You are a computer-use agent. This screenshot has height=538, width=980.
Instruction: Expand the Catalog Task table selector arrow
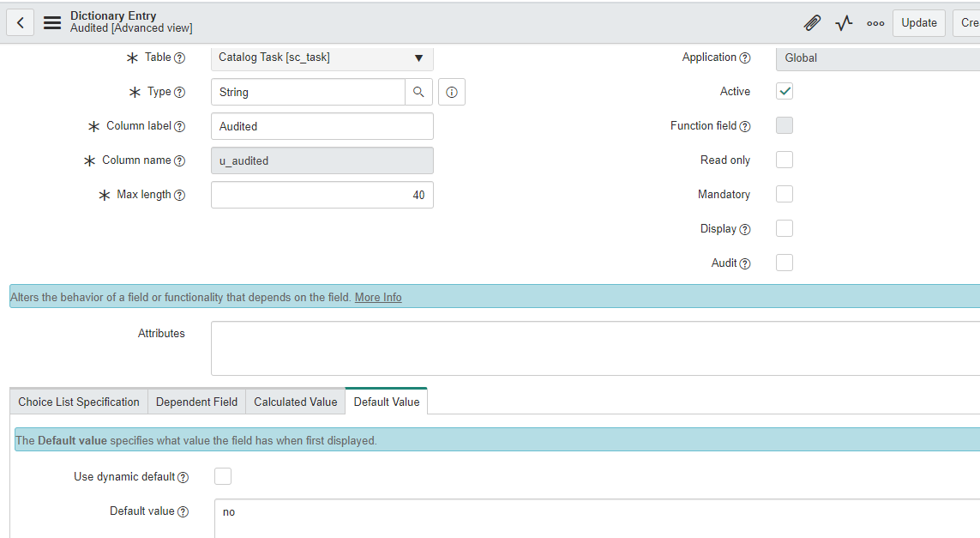pyautogui.click(x=418, y=57)
